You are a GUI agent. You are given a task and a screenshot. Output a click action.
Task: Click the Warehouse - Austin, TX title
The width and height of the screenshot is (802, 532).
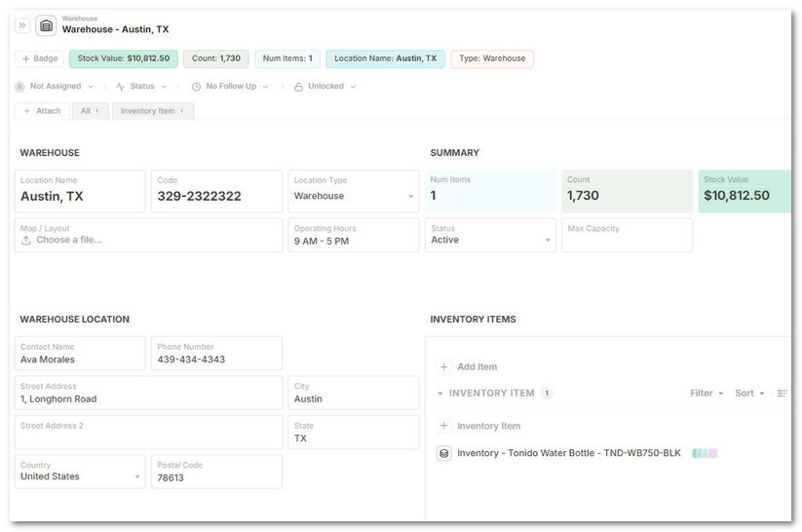(115, 29)
